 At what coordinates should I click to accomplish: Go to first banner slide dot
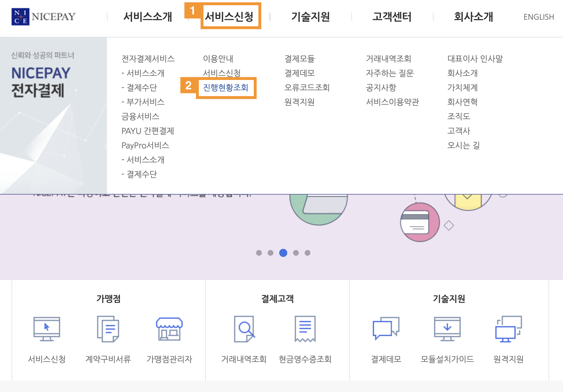click(259, 253)
